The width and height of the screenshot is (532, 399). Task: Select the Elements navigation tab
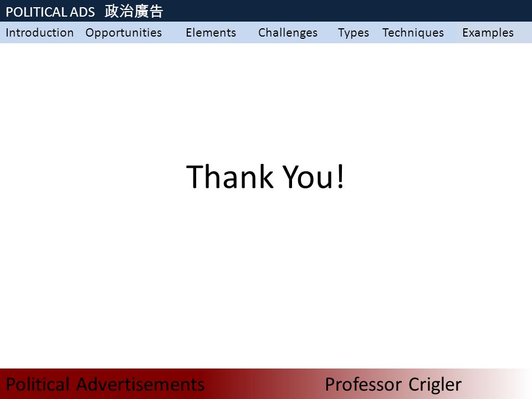tap(211, 33)
